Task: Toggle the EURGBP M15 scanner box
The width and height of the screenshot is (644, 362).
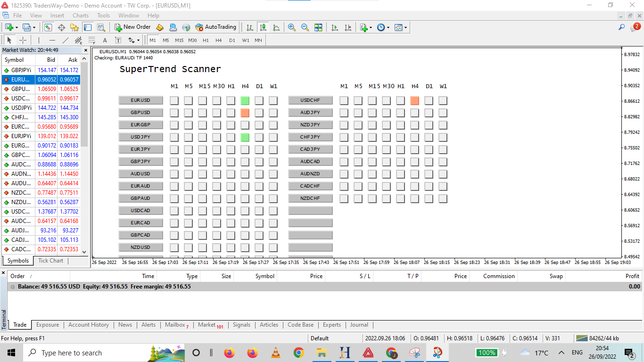Action: click(x=203, y=125)
